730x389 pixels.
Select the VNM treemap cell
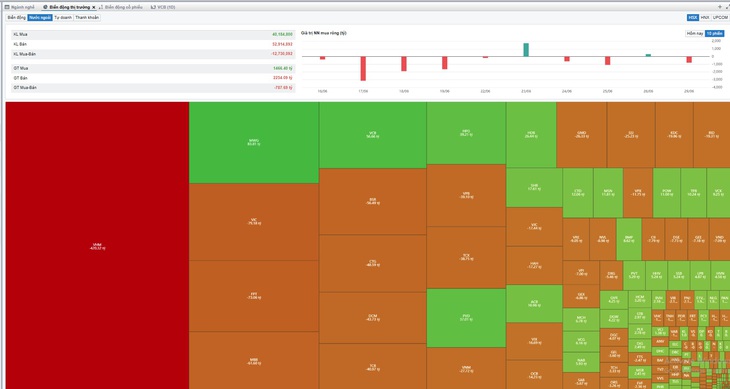coord(466,369)
